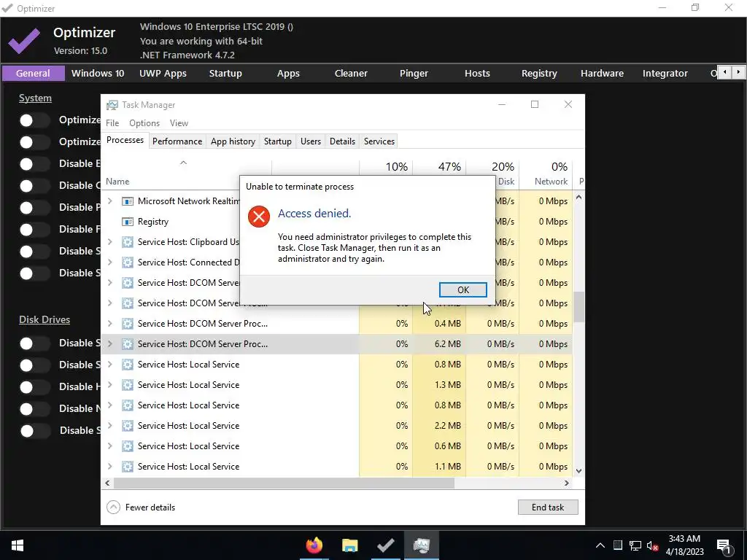The width and height of the screenshot is (747, 560).
Task: Show hidden system tray icons
Action: 600,545
